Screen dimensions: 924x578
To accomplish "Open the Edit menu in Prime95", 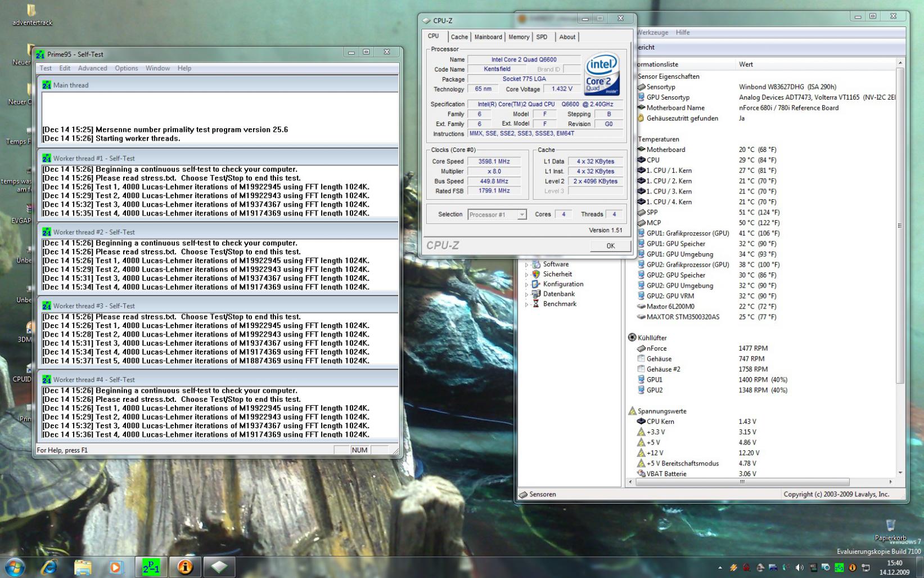I will point(65,68).
